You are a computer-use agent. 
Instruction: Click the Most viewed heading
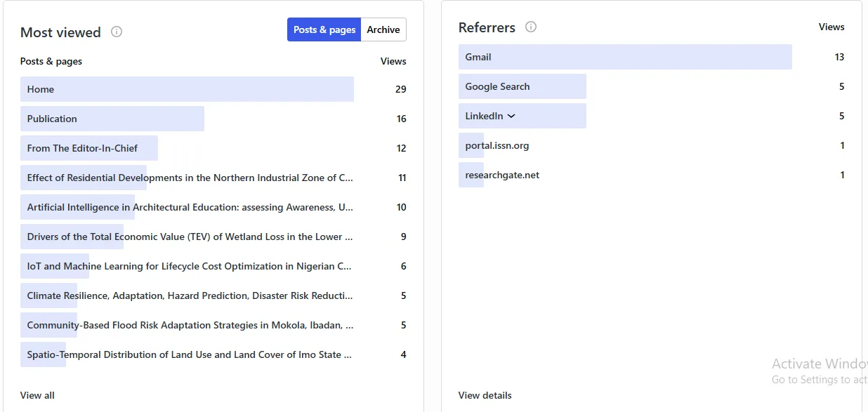(x=60, y=32)
